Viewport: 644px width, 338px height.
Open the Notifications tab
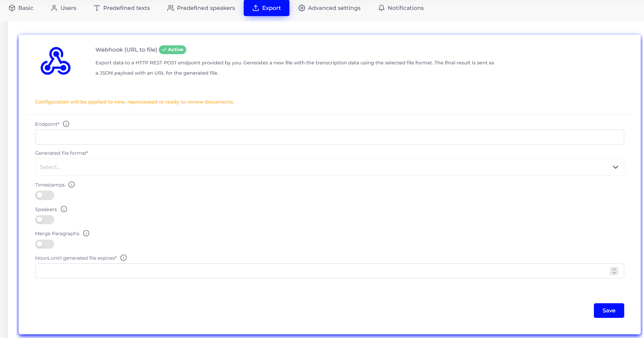tap(401, 8)
